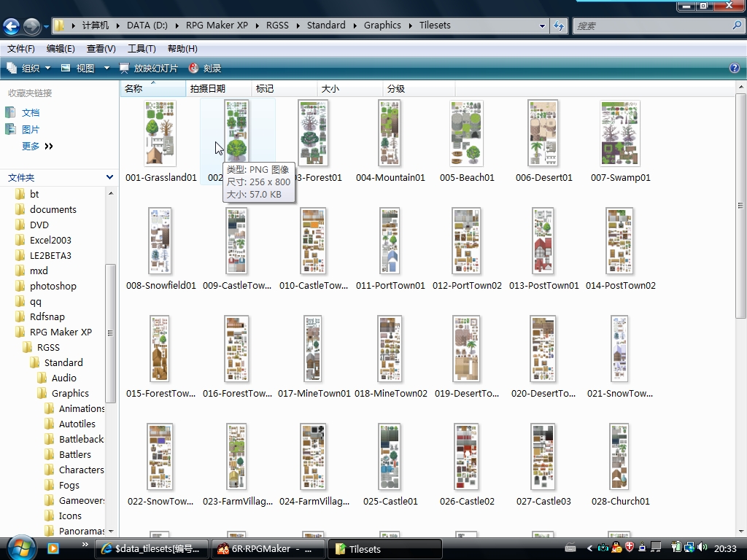The height and width of the screenshot is (560, 747).
Task: Click the volume speaker tray icon
Action: click(703, 548)
